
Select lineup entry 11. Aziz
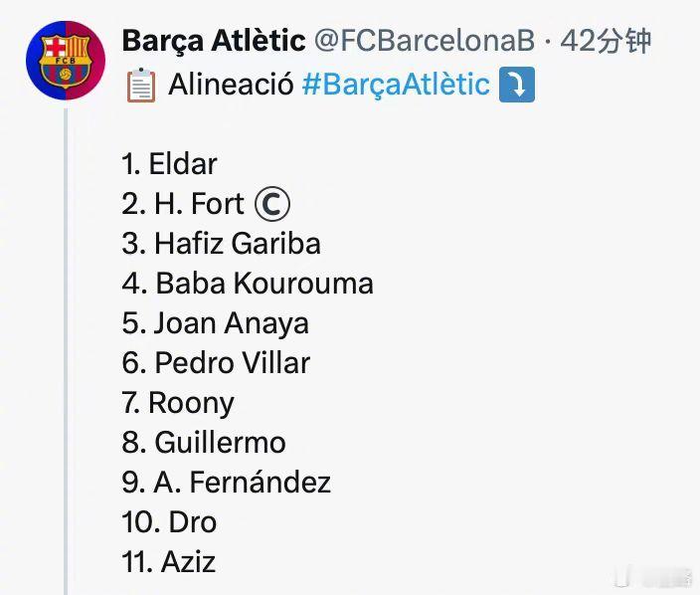coord(169,562)
